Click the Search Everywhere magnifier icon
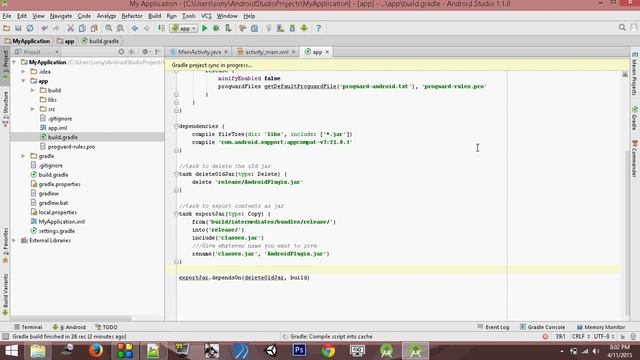 tap(622, 27)
